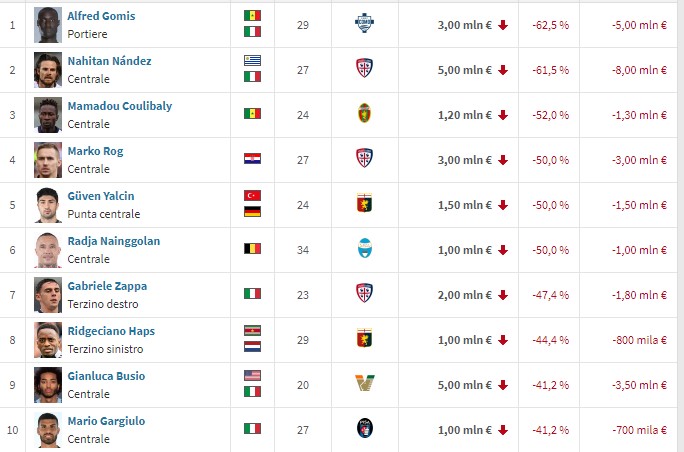This screenshot has width=684, height=452.
Task: Open the club crest beside Nahitan Nández
Action: coord(365,68)
